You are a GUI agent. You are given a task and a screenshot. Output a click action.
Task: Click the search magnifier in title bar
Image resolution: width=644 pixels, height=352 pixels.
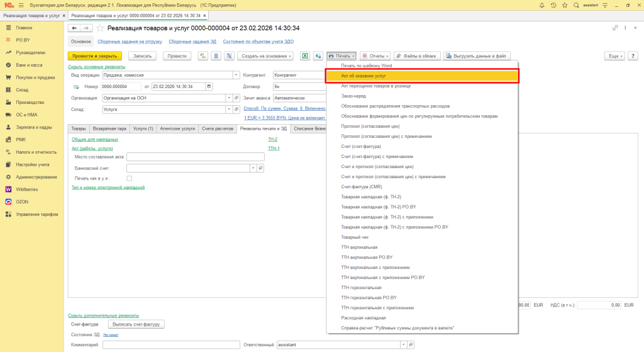coord(576,5)
